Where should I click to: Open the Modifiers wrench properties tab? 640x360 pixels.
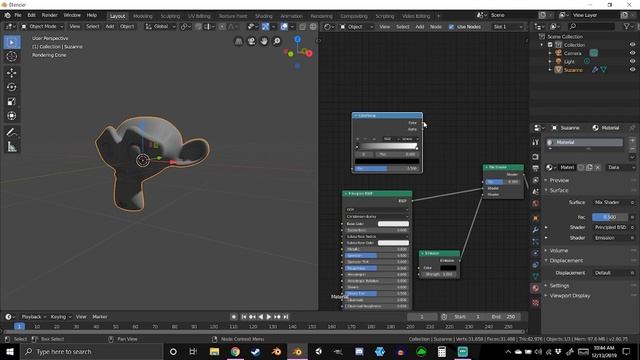click(x=536, y=230)
